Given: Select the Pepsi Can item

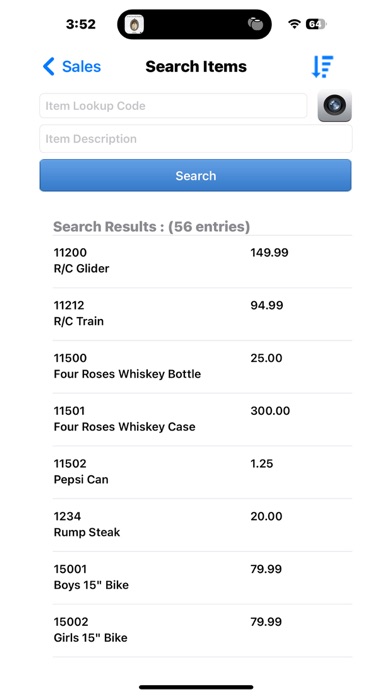Looking at the screenshot, I should (202, 472).
